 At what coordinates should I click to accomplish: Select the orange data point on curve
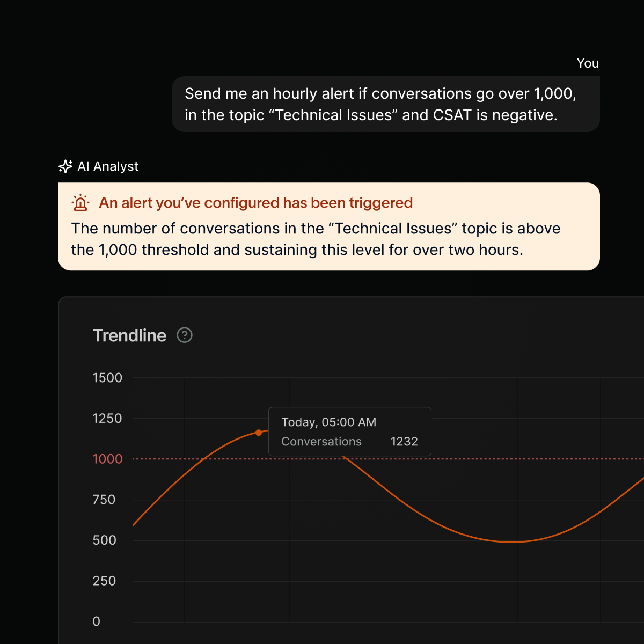point(259,433)
